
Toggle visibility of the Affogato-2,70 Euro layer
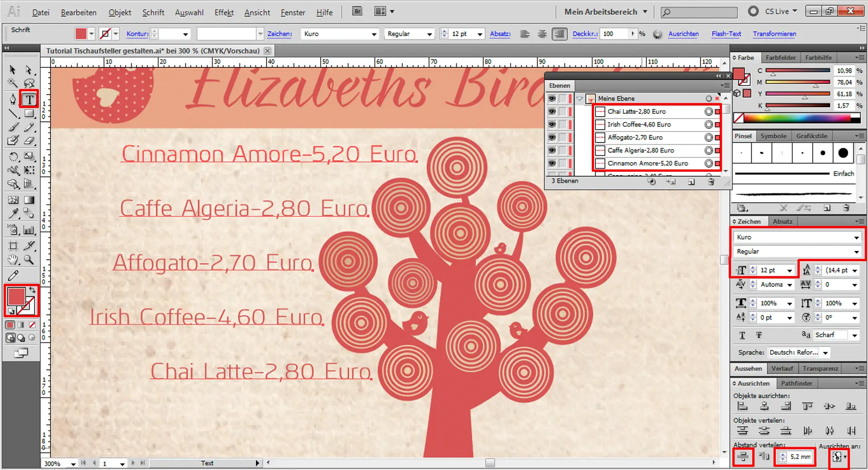click(x=552, y=137)
